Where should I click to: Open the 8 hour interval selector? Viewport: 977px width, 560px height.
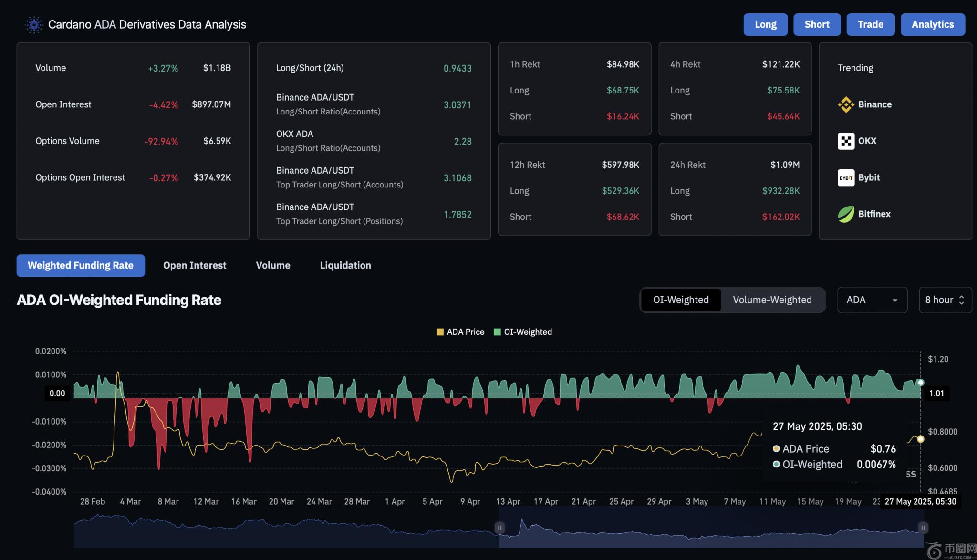click(939, 300)
